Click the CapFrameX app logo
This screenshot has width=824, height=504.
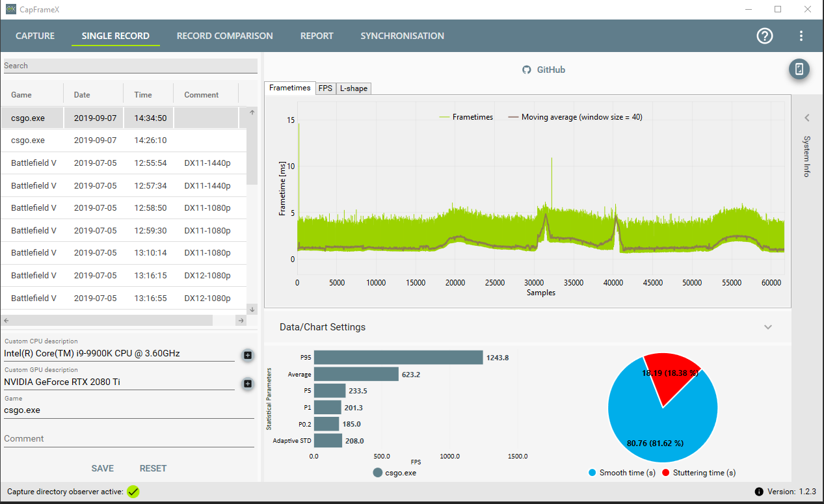pyautogui.click(x=11, y=9)
